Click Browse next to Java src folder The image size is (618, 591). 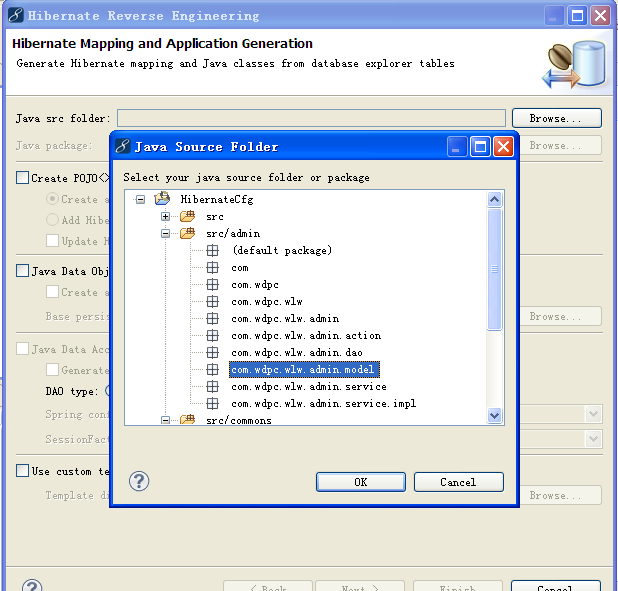[557, 118]
